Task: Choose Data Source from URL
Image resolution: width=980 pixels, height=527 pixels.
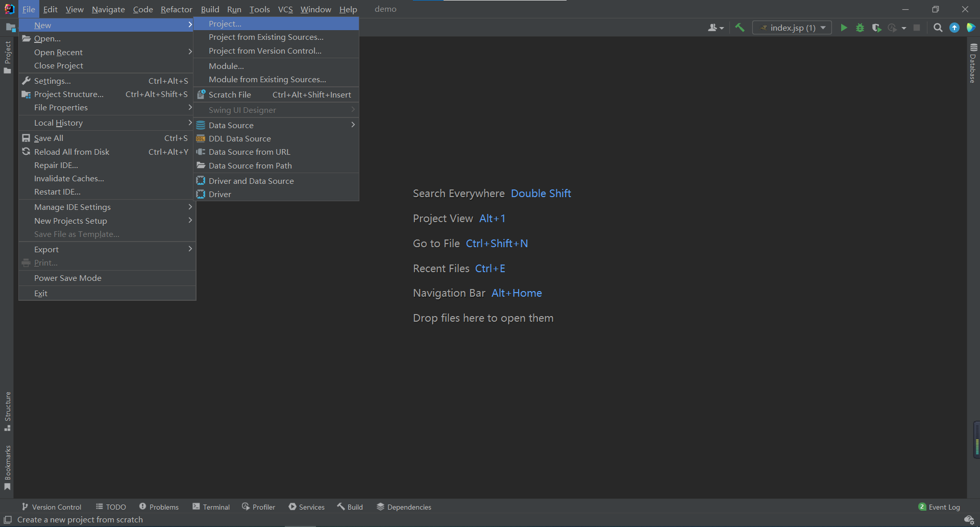Action: tap(276, 152)
